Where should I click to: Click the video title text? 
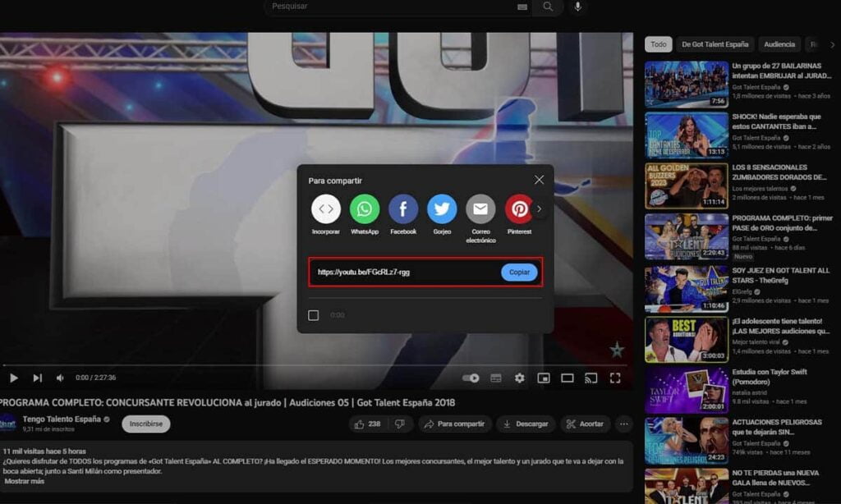coord(227,403)
